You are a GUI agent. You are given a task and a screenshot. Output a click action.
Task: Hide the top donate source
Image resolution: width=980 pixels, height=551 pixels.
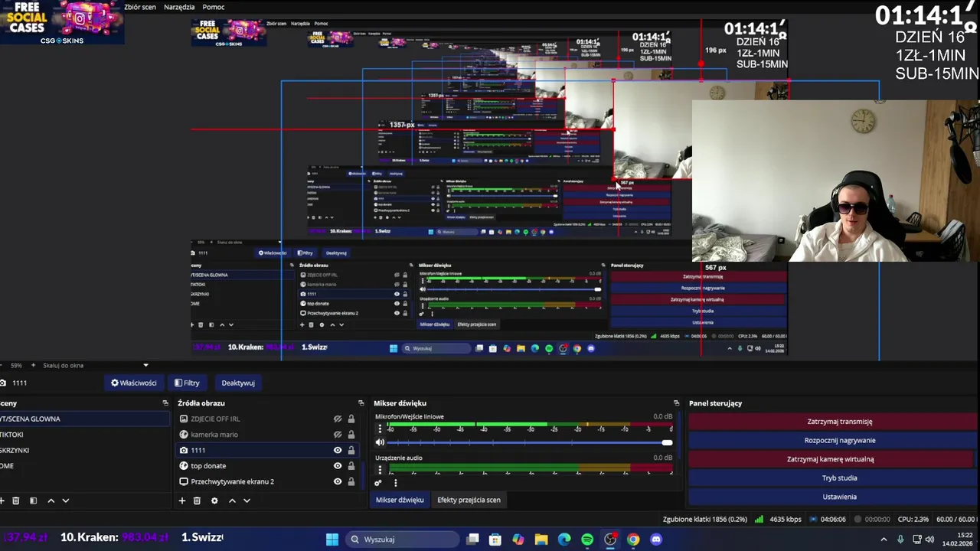[338, 466]
